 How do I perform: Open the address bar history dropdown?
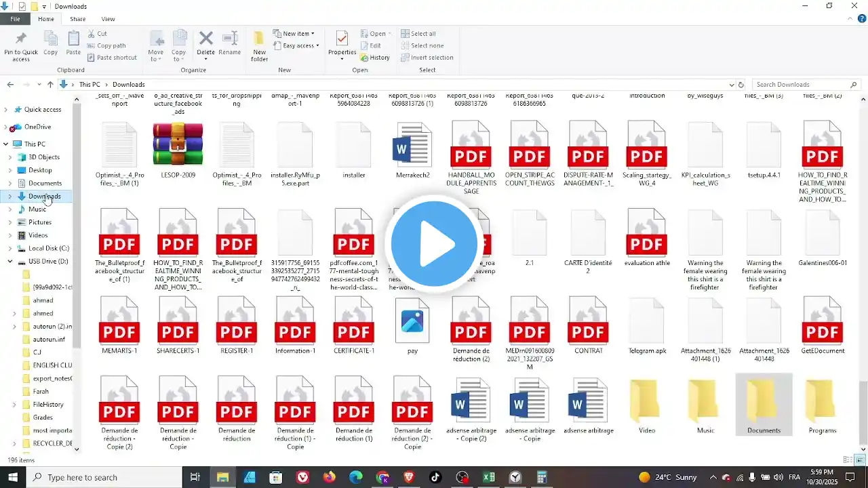732,85
